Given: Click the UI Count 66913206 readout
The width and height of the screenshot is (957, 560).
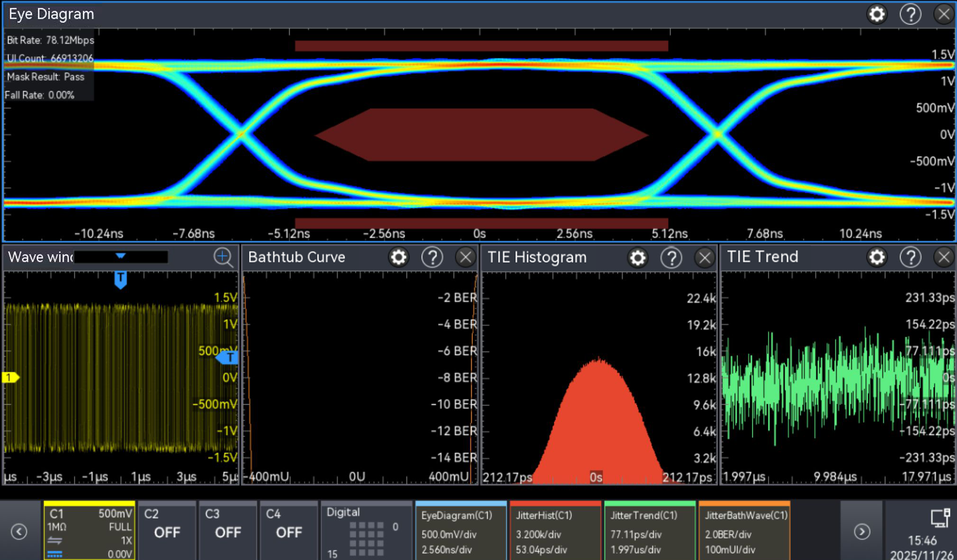Looking at the screenshot, I should [x=50, y=58].
